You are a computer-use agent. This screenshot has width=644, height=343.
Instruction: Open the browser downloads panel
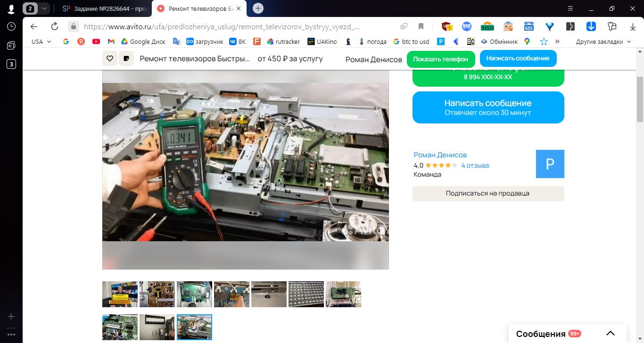point(633,26)
